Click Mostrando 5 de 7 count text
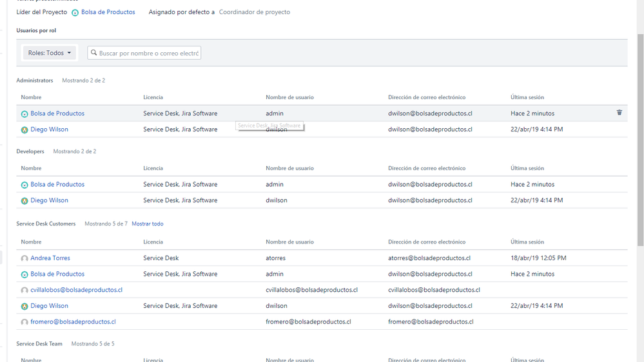This screenshot has width=644, height=362. click(x=106, y=224)
